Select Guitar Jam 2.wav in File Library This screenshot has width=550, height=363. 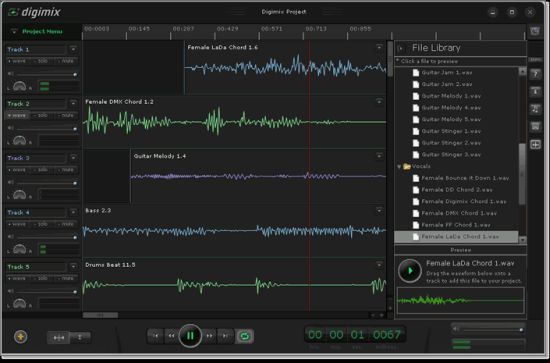point(446,84)
